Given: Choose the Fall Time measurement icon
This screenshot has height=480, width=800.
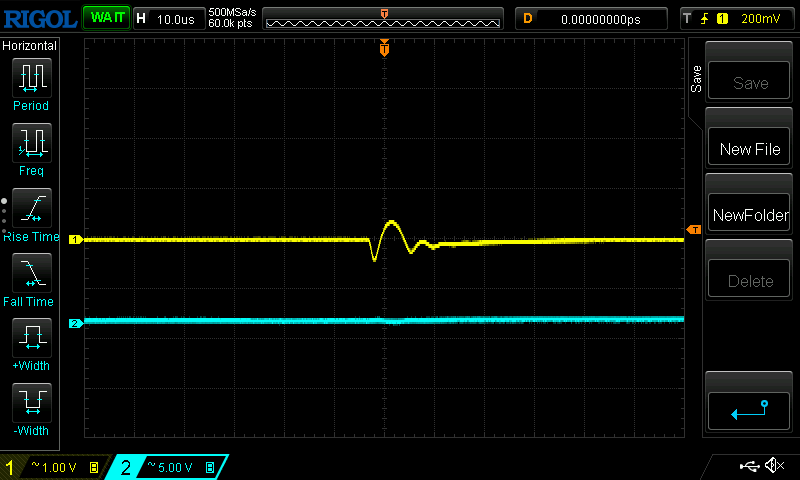Looking at the screenshot, I should (32, 272).
